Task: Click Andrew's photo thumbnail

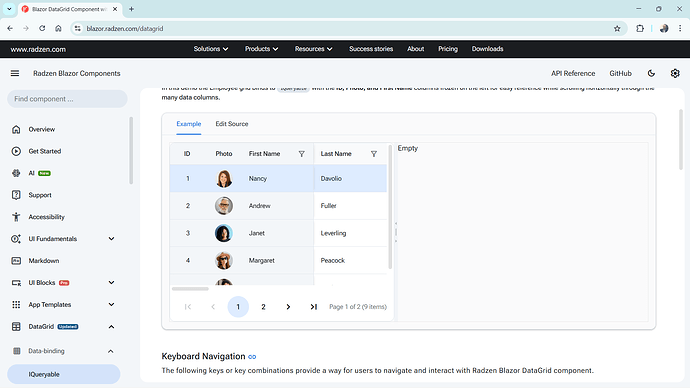Action: coord(224,206)
